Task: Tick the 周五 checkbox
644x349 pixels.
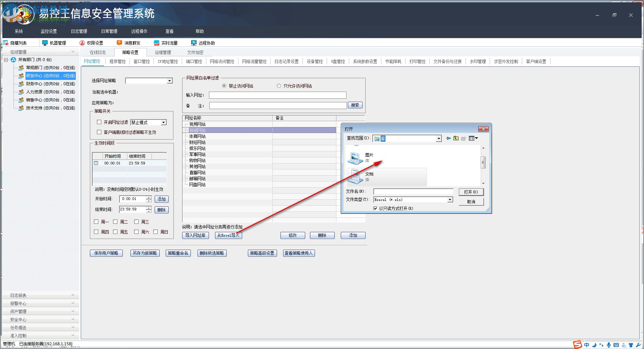Action: pyautogui.click(x=115, y=232)
